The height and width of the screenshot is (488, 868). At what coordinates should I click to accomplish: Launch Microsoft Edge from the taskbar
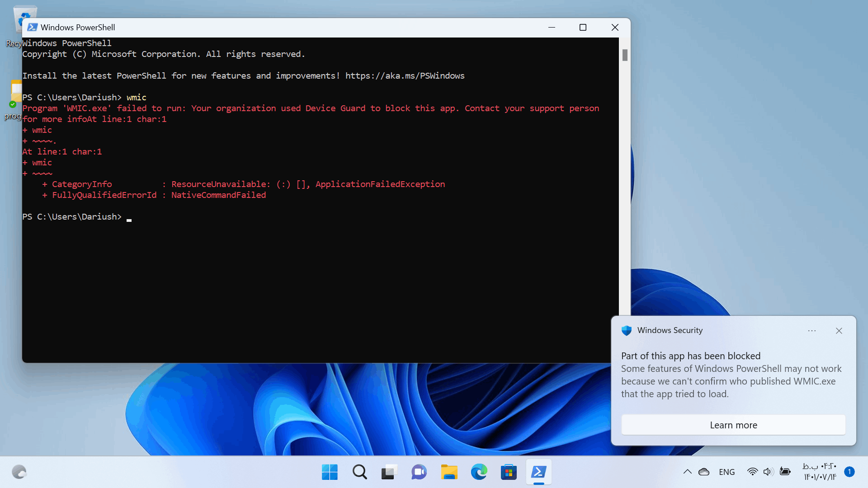click(479, 472)
